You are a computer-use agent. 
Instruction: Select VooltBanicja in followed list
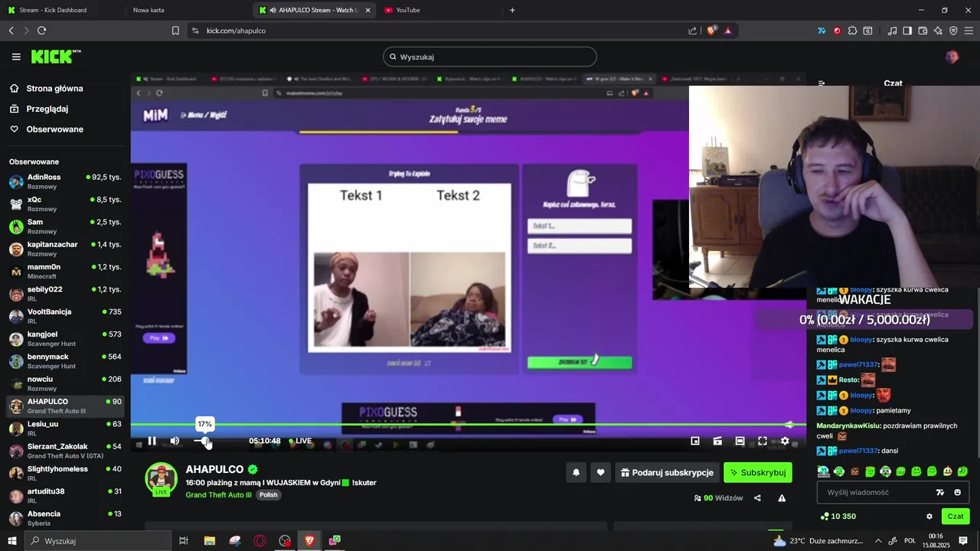[64, 317]
